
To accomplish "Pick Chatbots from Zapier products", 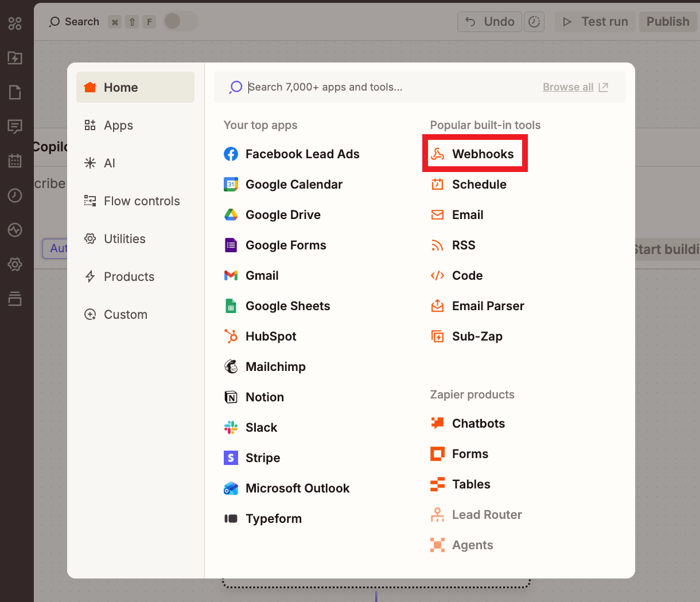I will coord(468,423).
